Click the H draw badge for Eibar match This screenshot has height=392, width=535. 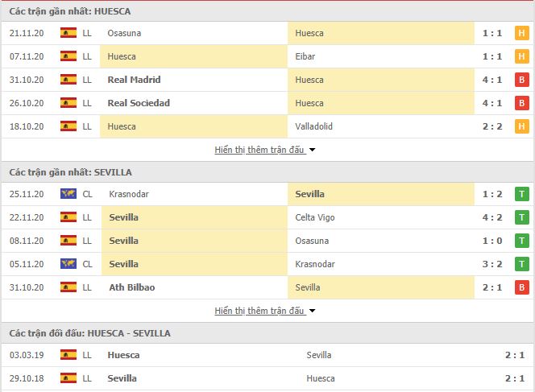[521, 56]
